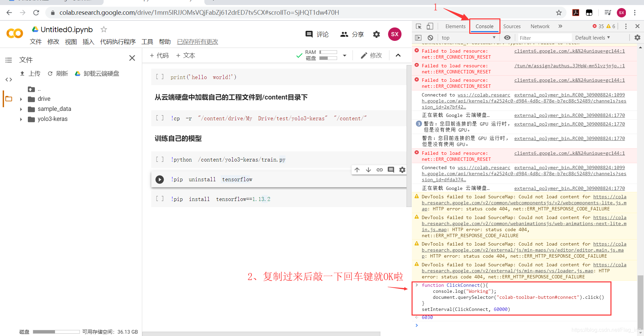Select the files folder sidebar icon

click(x=9, y=99)
